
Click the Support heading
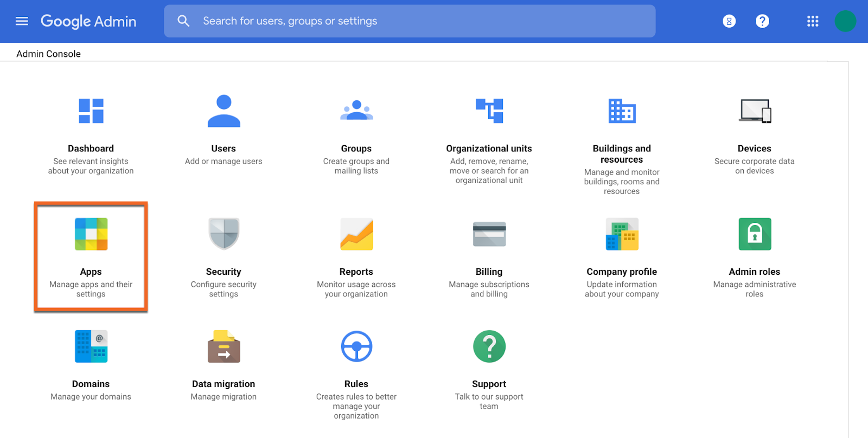pyautogui.click(x=489, y=384)
